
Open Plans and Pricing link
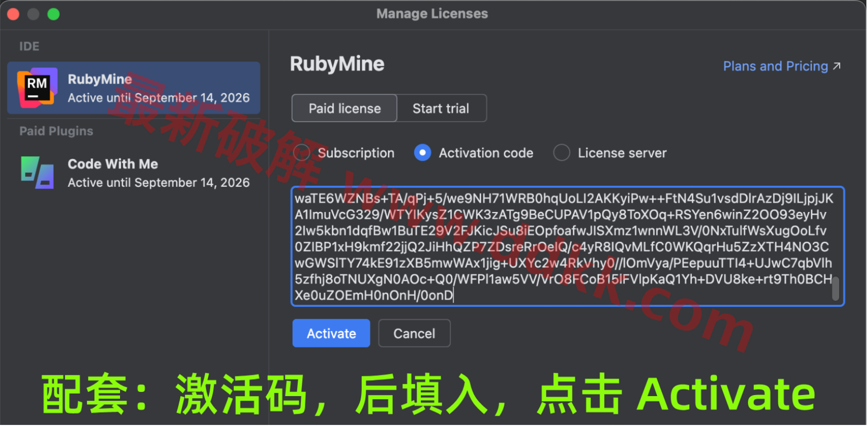point(781,67)
